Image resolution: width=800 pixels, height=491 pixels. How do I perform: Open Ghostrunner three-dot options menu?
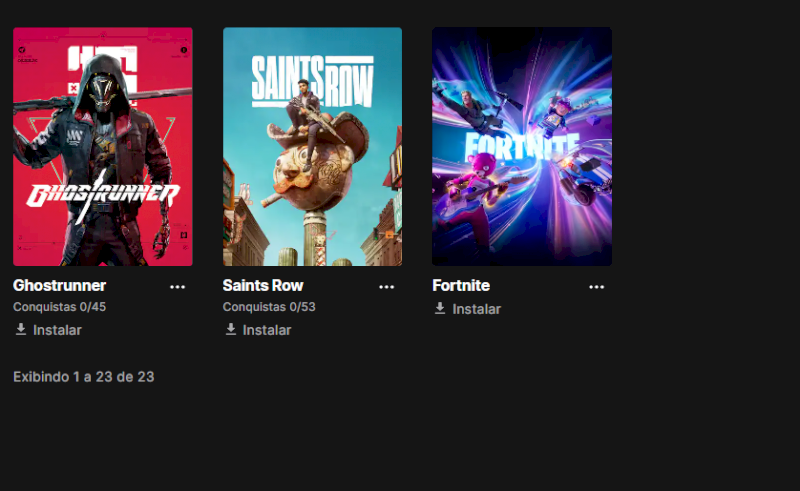[177, 287]
